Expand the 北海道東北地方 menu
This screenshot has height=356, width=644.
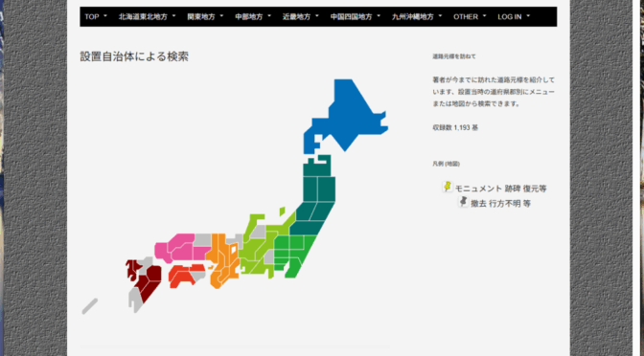[147, 17]
